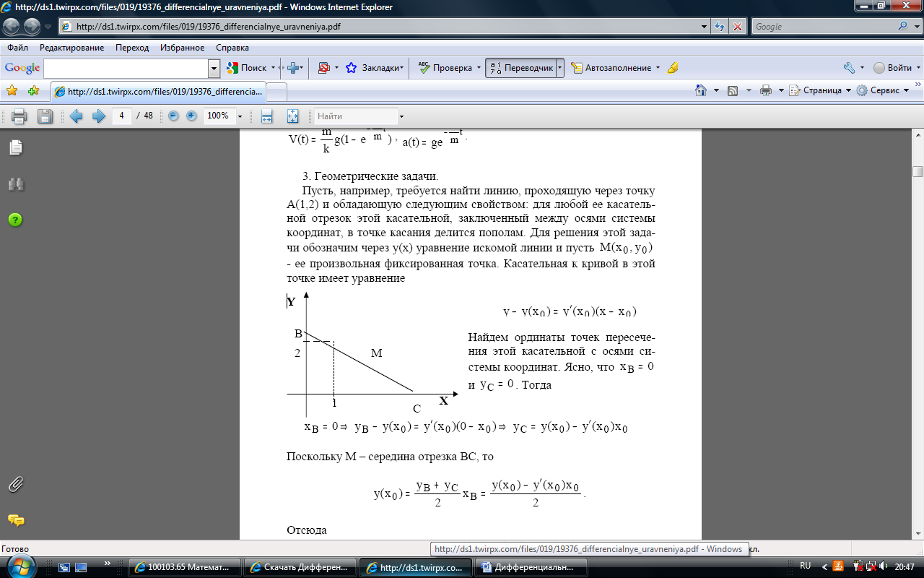The width and height of the screenshot is (924, 578).
Task: Zoom in on the PDF document
Action: pos(191,116)
